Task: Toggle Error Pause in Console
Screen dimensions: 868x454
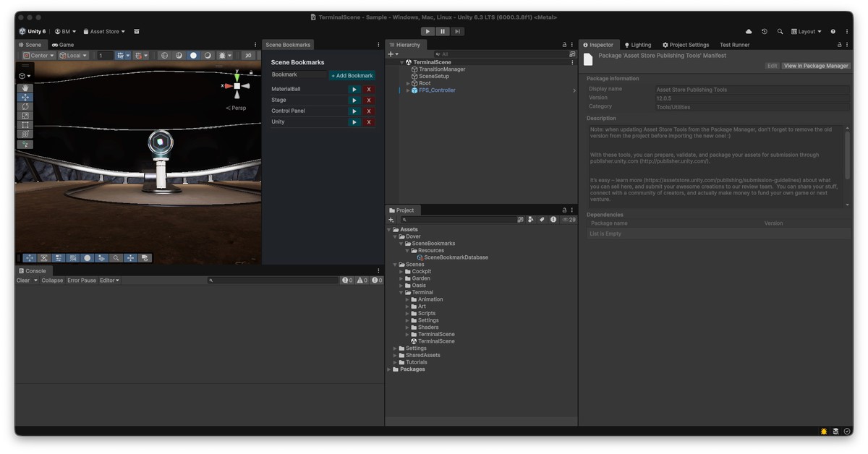Action: click(x=82, y=280)
